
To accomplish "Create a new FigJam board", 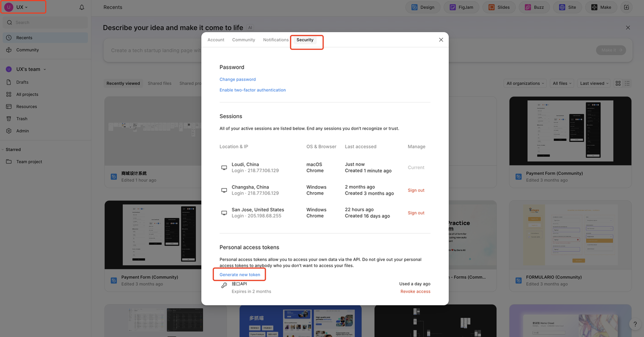I will click(x=460, y=8).
